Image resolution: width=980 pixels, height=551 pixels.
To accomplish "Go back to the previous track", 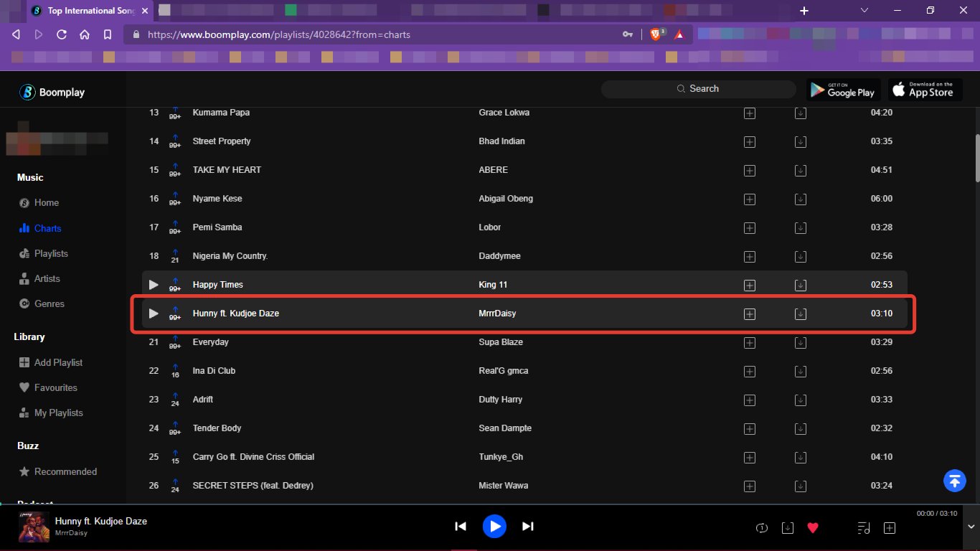I will pos(461,527).
